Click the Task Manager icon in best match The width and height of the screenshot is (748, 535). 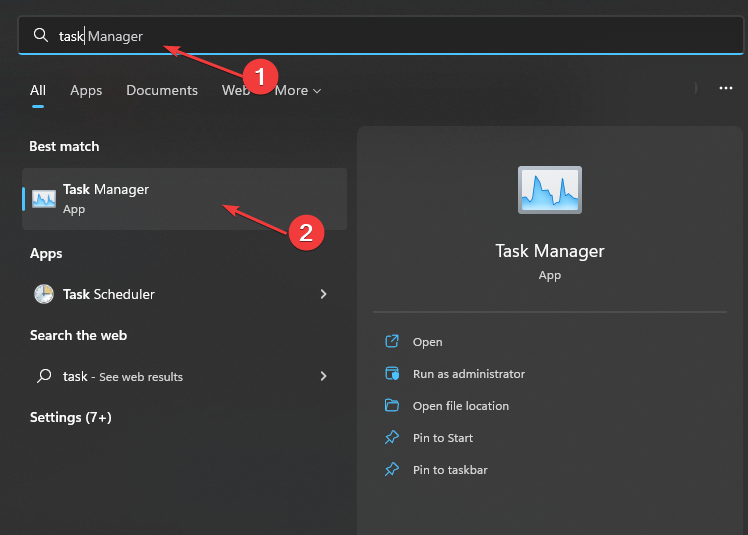(x=44, y=199)
